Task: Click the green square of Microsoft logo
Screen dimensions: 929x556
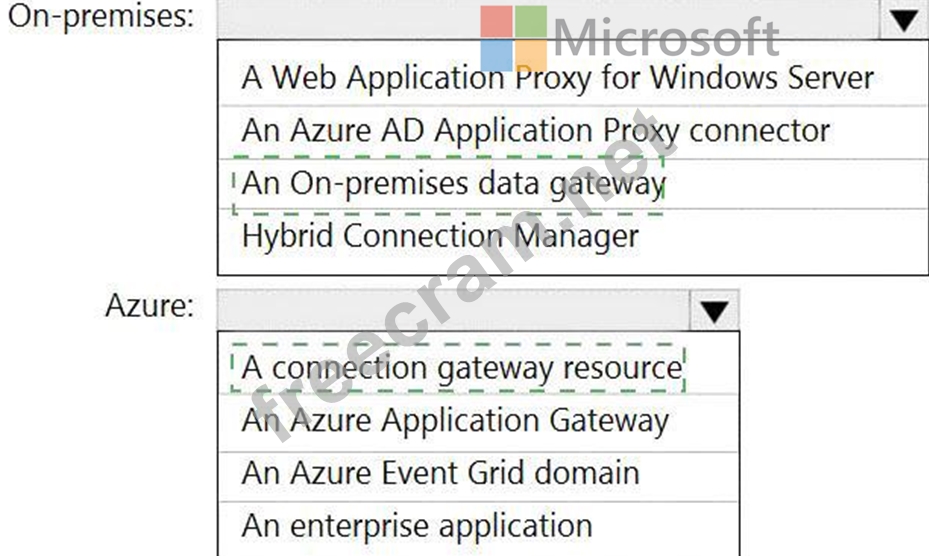Action: [x=531, y=22]
